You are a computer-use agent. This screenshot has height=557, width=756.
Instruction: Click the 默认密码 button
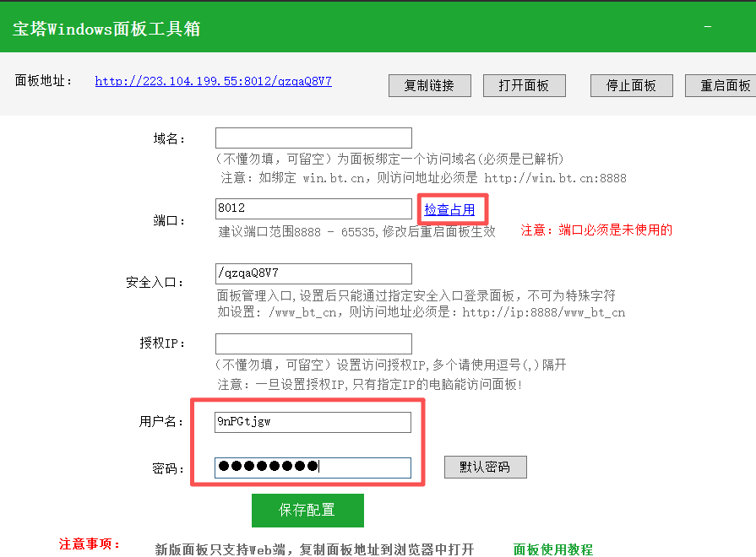click(485, 467)
